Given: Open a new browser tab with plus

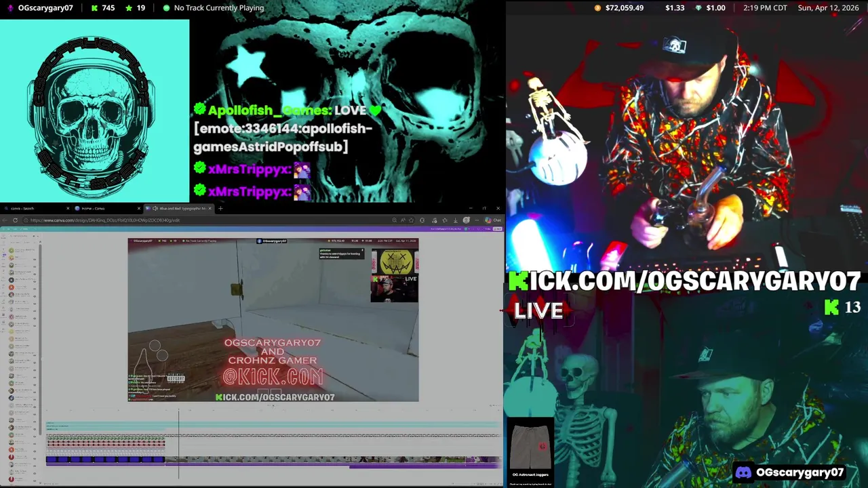Looking at the screenshot, I should (x=220, y=208).
